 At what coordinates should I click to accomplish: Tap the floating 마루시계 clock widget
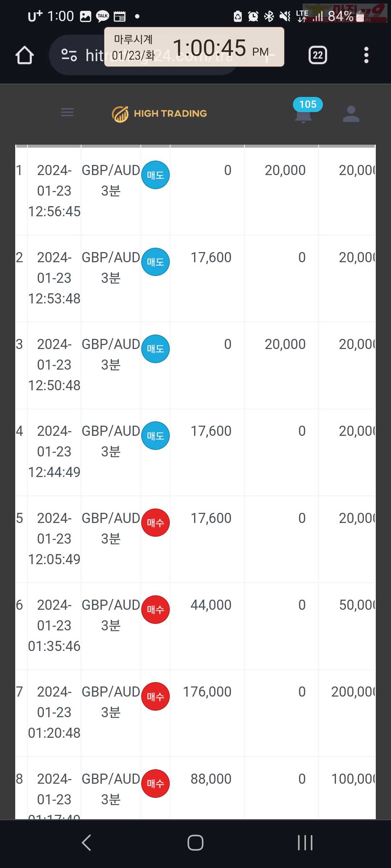click(x=194, y=47)
